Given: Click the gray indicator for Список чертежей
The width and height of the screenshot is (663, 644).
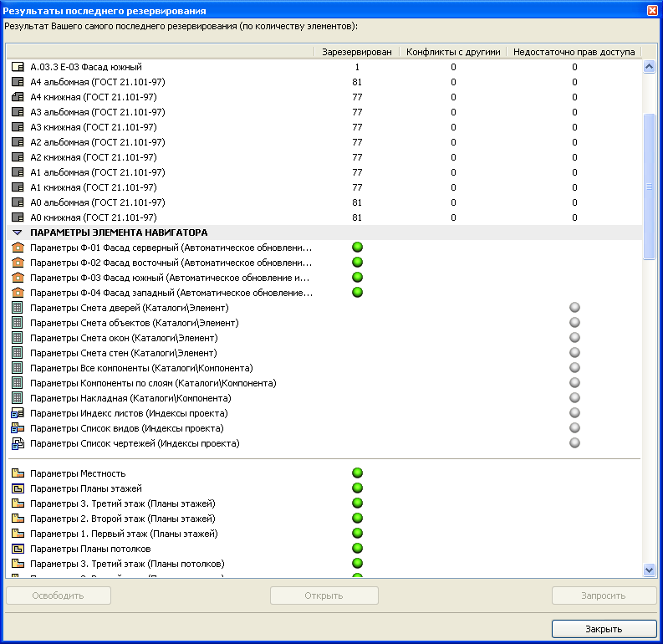Looking at the screenshot, I should [574, 442].
